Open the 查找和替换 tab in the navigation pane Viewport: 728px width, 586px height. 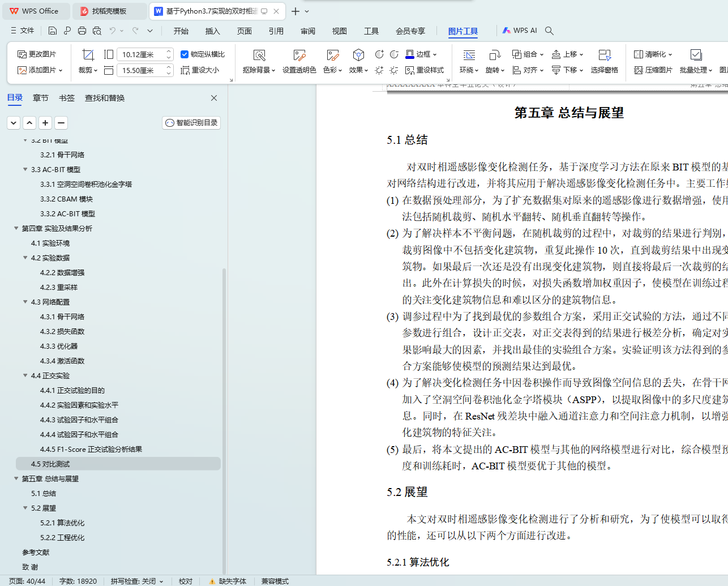[105, 98]
